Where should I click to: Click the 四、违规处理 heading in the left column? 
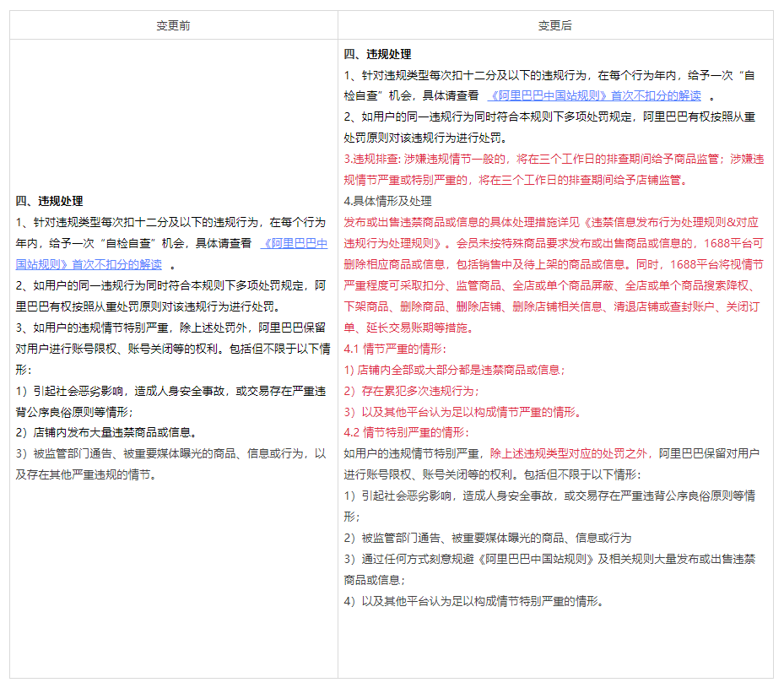49,201
